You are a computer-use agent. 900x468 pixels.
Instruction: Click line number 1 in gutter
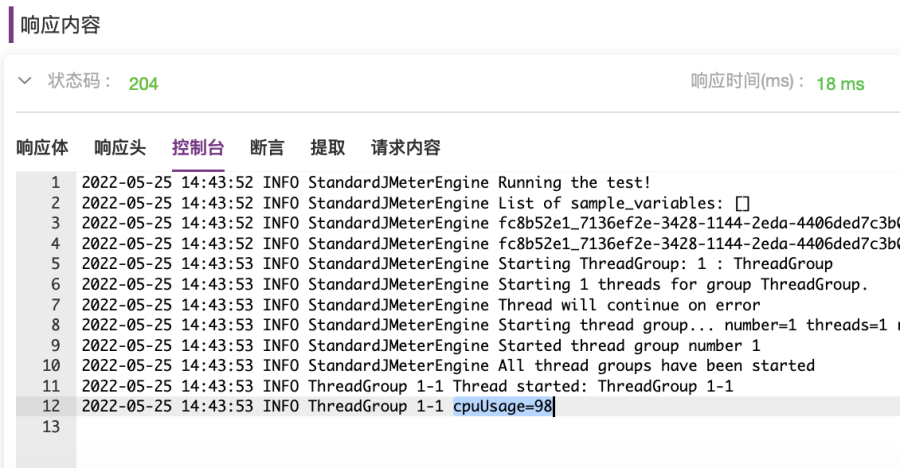click(x=55, y=183)
